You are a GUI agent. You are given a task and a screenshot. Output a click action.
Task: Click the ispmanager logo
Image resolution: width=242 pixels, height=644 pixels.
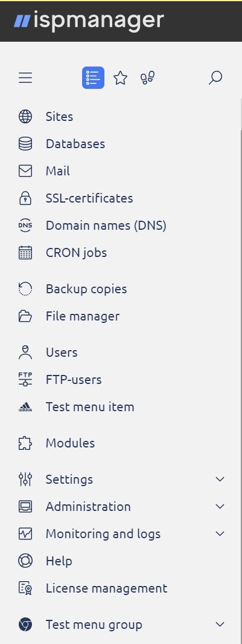[89, 21]
